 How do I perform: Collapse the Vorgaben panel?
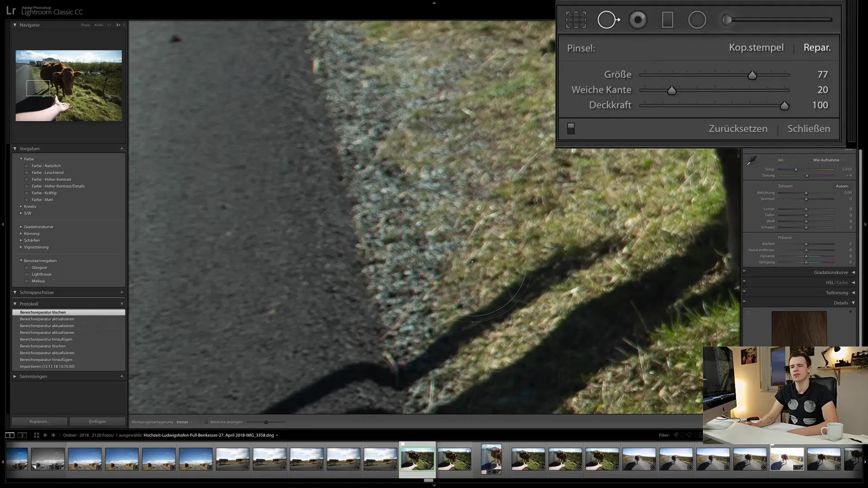click(15, 149)
